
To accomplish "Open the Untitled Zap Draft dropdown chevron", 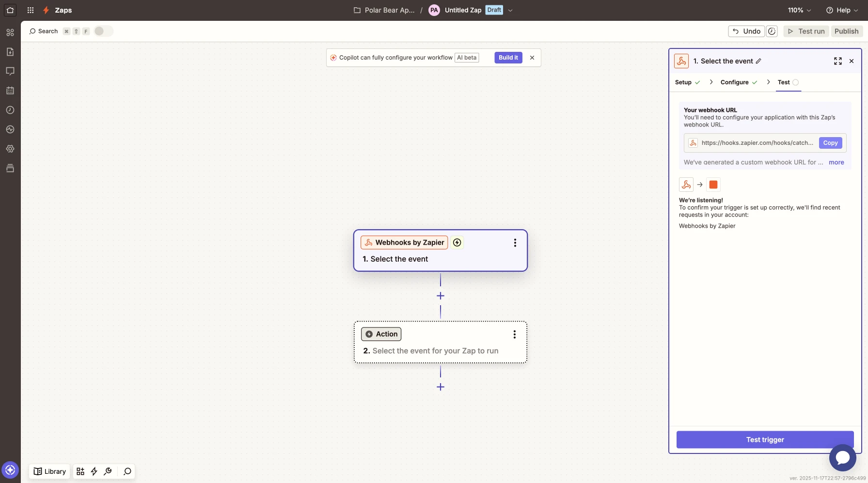I will [510, 10].
